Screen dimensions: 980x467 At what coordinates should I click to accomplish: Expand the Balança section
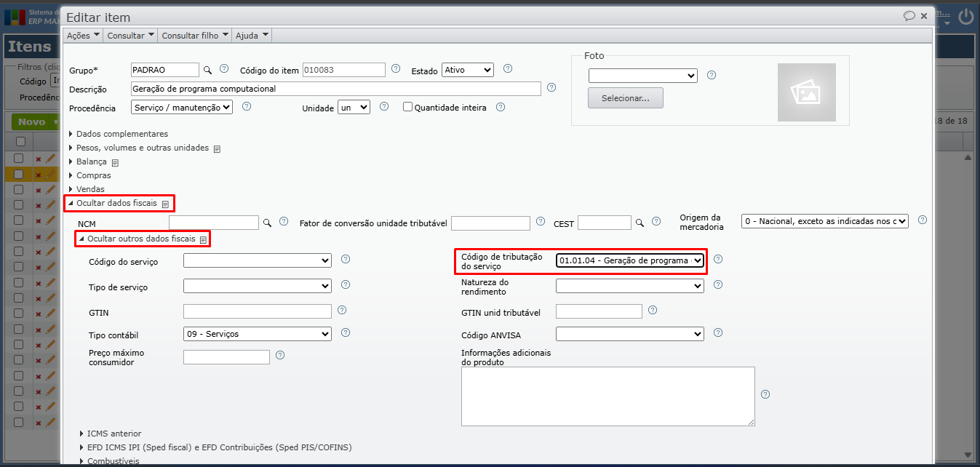click(87, 161)
